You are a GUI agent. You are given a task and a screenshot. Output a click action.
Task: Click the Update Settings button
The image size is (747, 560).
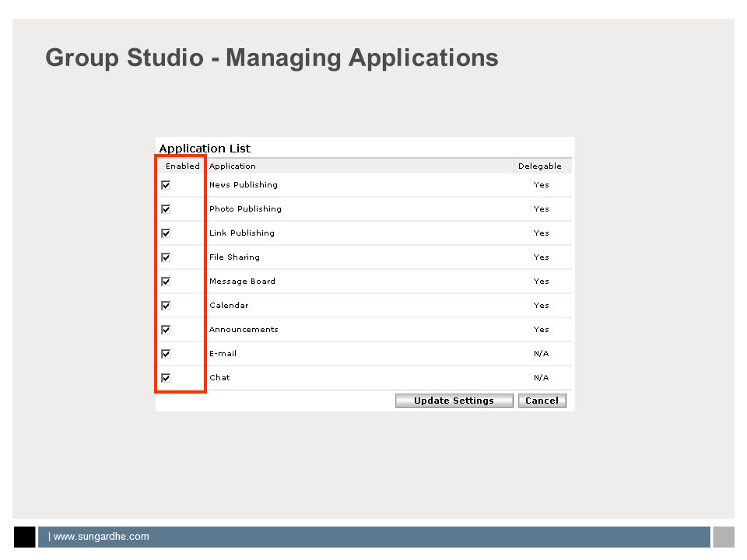click(454, 401)
